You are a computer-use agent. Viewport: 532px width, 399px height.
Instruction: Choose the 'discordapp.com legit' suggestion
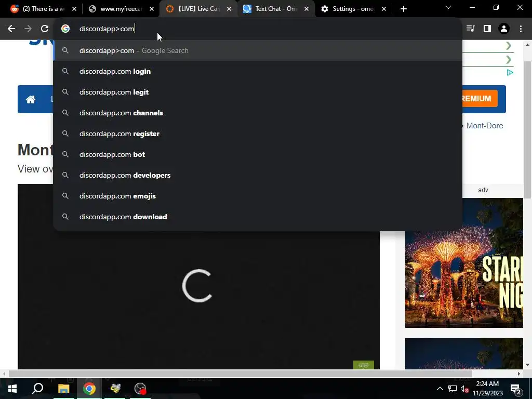click(258, 92)
